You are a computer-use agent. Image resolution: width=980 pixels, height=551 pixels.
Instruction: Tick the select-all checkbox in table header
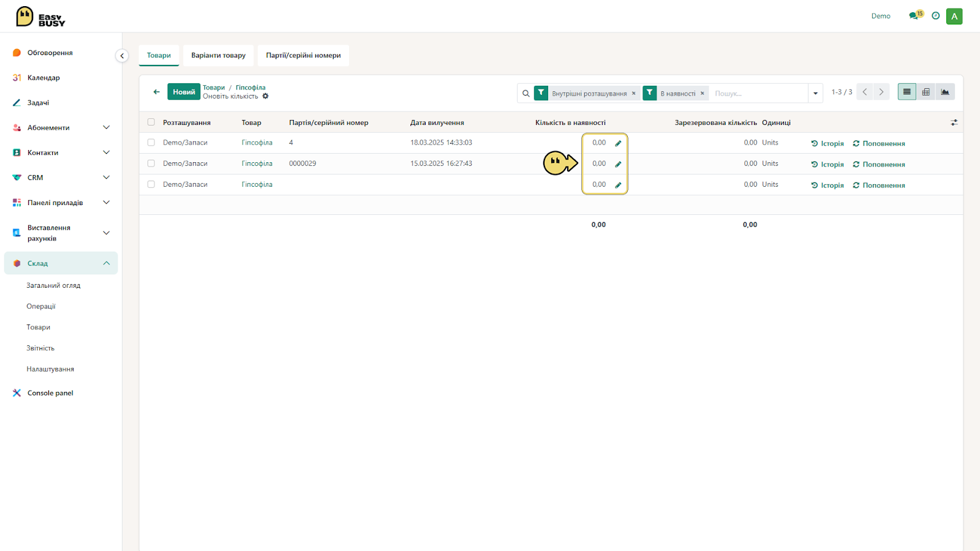151,122
